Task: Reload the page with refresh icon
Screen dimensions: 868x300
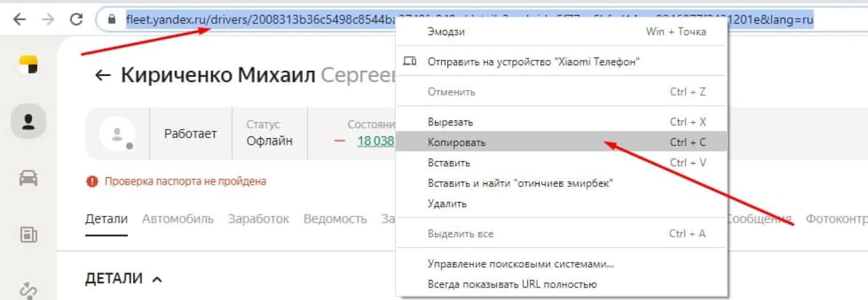Action: point(76,19)
